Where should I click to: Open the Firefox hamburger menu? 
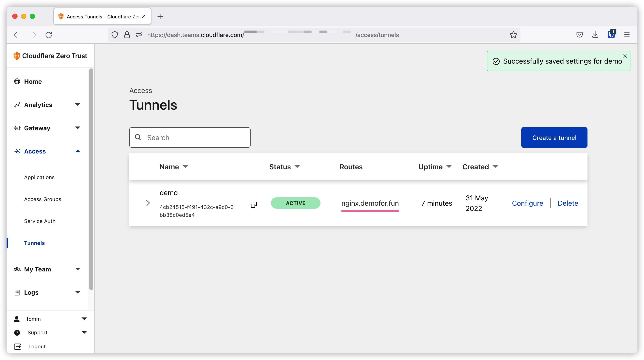click(627, 35)
